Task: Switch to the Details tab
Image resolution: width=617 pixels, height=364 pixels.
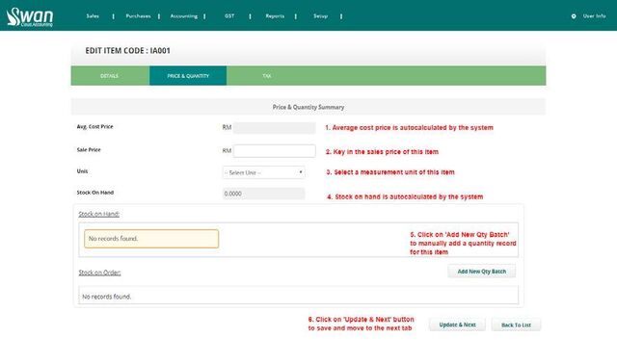Action: pos(110,76)
